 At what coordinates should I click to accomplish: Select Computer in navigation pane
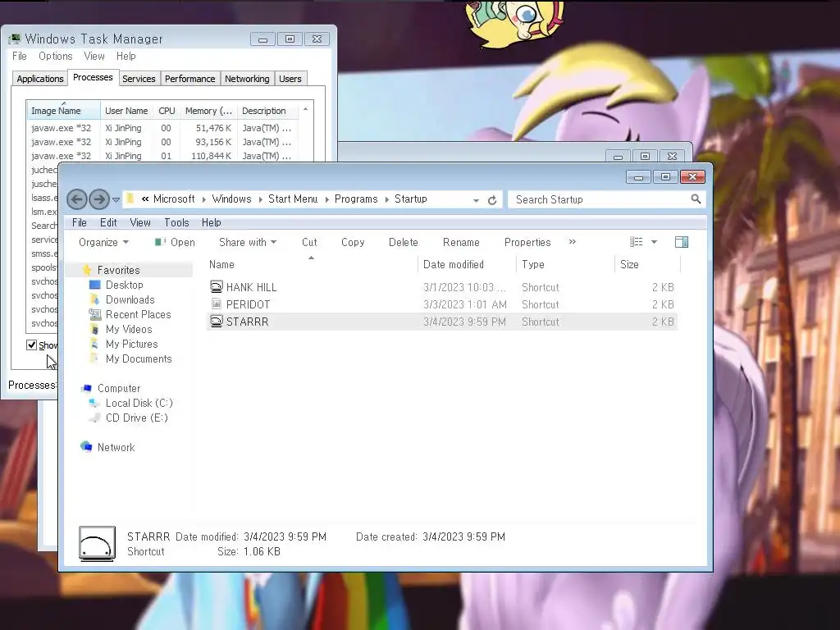tap(119, 388)
